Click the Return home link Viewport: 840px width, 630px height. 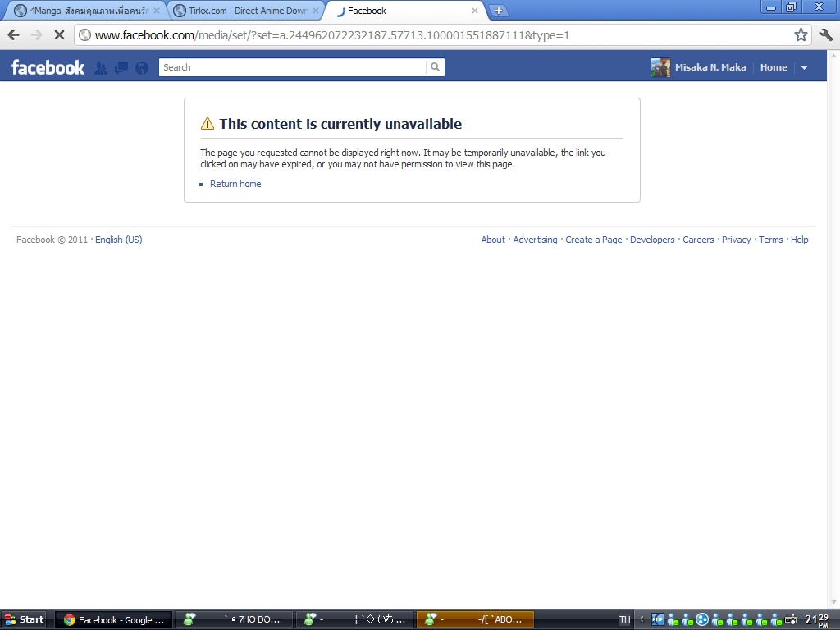(235, 184)
